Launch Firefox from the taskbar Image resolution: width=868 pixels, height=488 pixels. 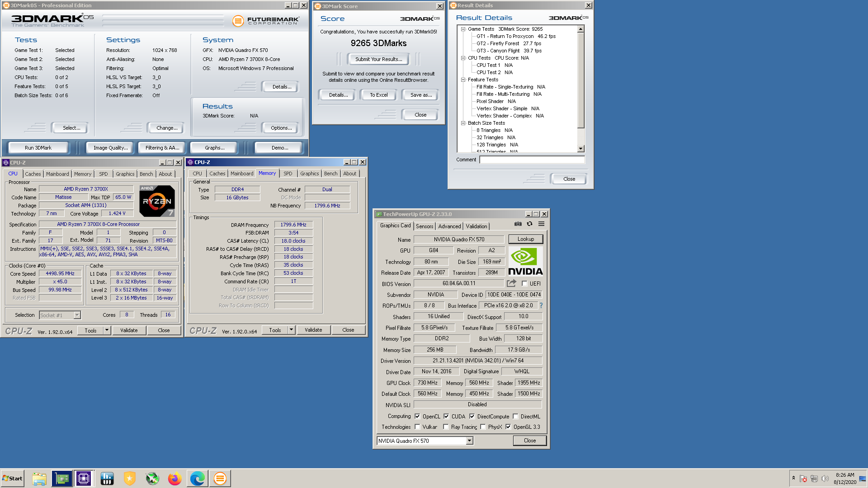click(175, 479)
